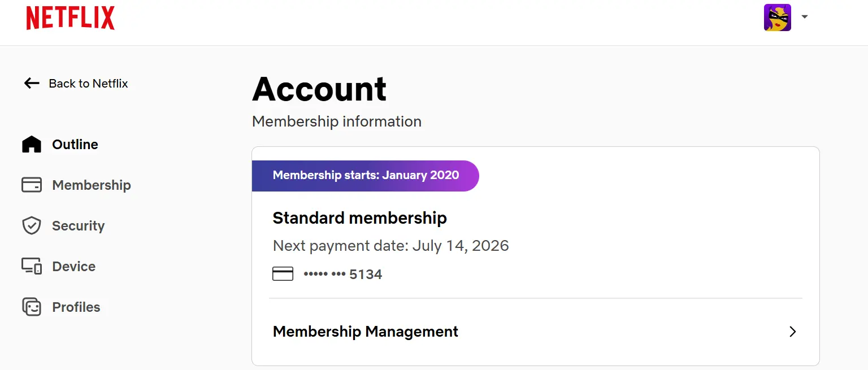Select the Standard membership heading

click(x=360, y=218)
